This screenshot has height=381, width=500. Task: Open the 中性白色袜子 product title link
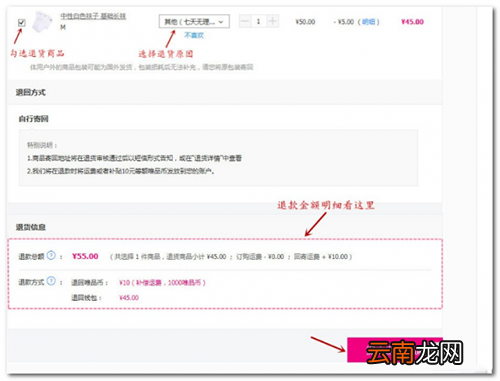click(93, 16)
